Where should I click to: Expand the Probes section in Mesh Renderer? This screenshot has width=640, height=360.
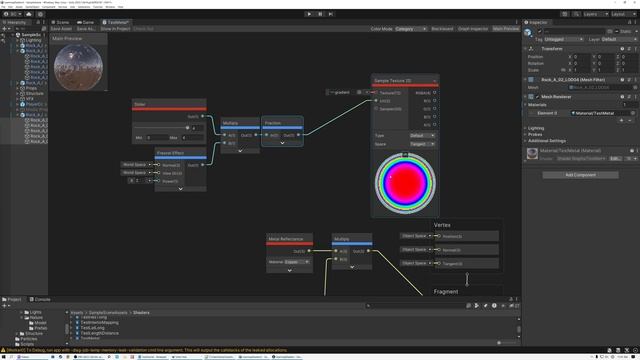(535, 134)
